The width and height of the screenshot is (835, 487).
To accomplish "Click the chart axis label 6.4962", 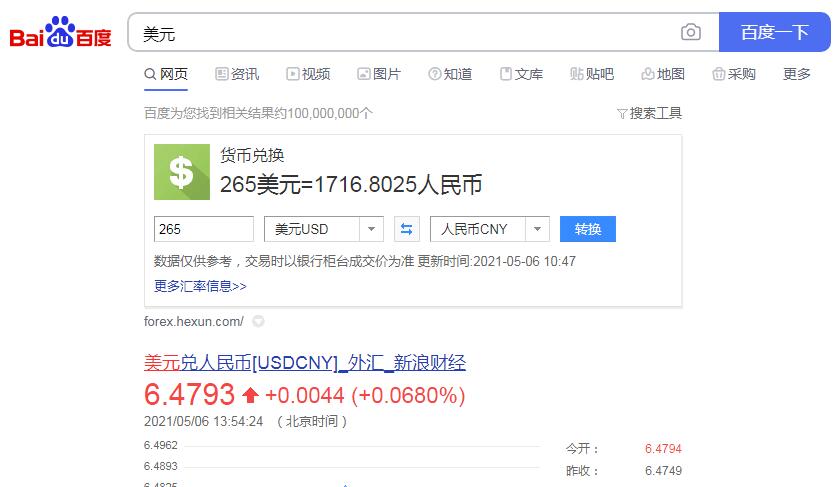I will [161, 445].
